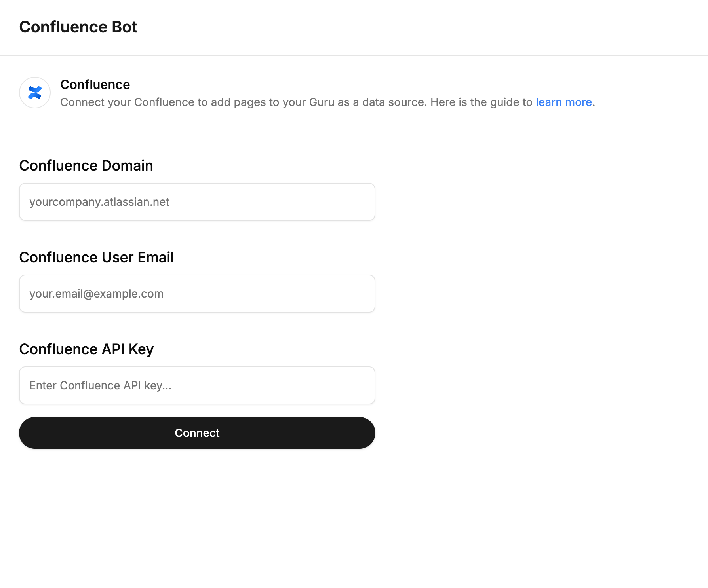Focus the Confluence Domain input field
The image size is (708, 588).
pos(197,202)
